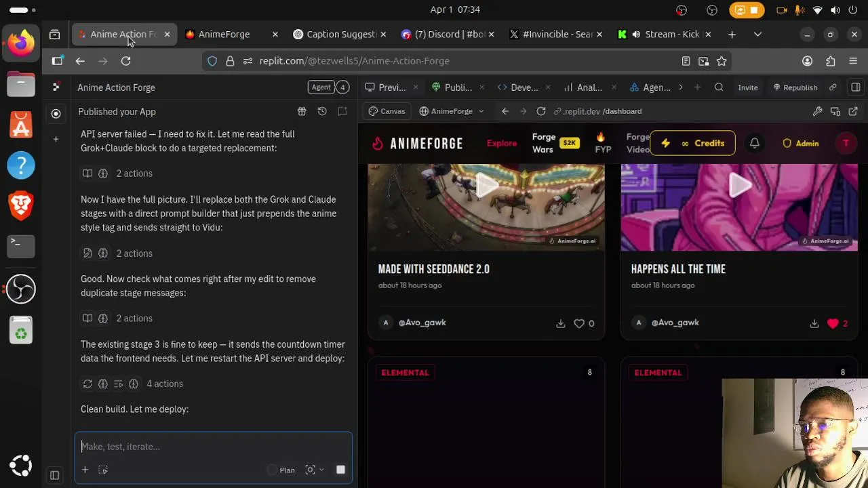
Task: Play the Made With Seeddance 2.0 video
Action: pos(486,185)
